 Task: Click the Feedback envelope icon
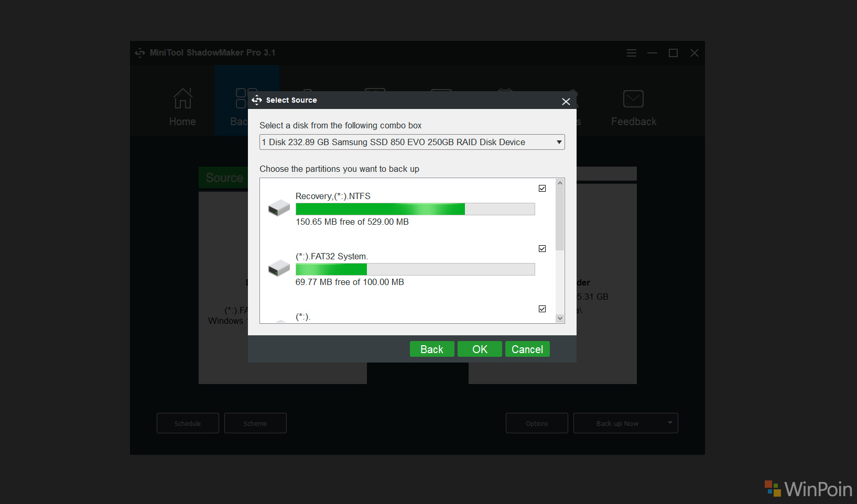coord(633,98)
